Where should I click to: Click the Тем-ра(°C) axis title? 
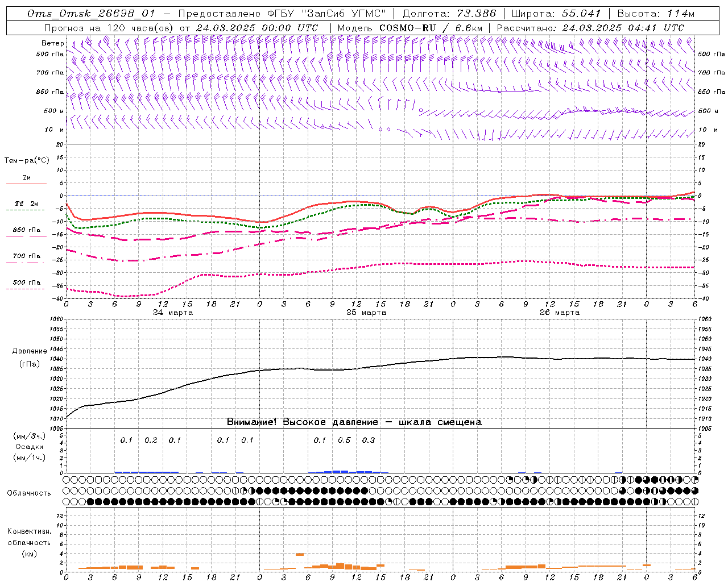click(x=27, y=160)
